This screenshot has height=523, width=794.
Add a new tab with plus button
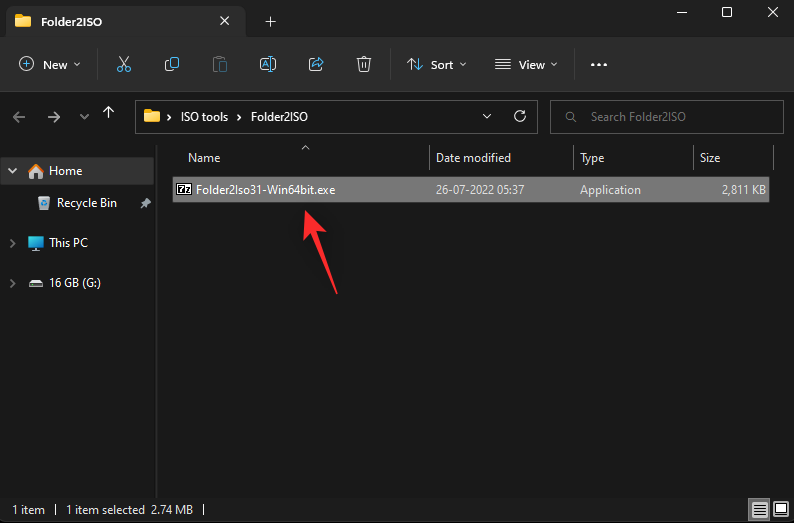click(x=271, y=21)
